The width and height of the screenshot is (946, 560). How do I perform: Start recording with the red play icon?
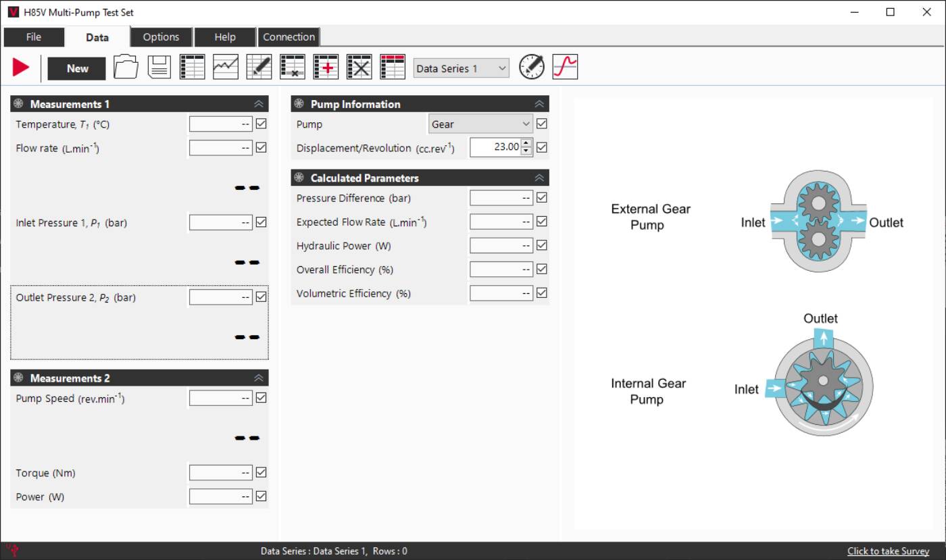(21, 67)
